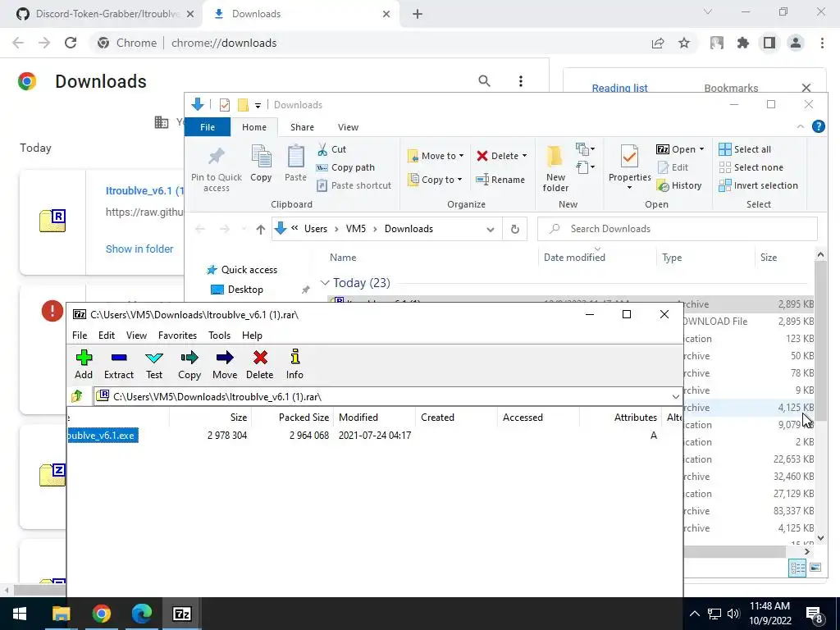This screenshot has width=840, height=630.
Task: Click Paste shortcut in Explorer ribbon
Action: click(x=354, y=185)
